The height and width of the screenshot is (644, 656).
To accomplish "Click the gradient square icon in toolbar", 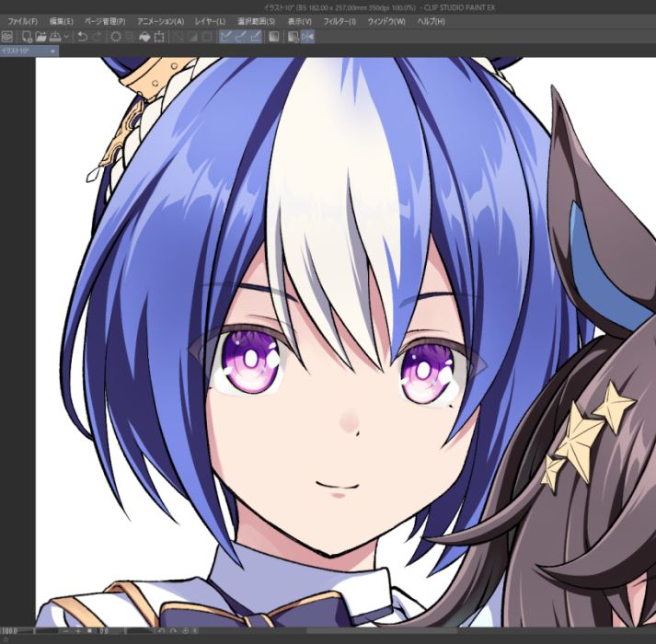I will click(x=273, y=37).
